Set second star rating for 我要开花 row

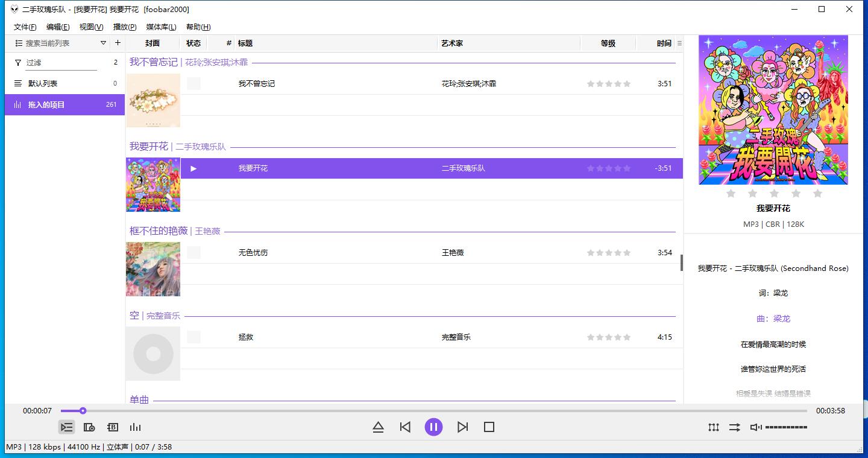[x=600, y=168]
